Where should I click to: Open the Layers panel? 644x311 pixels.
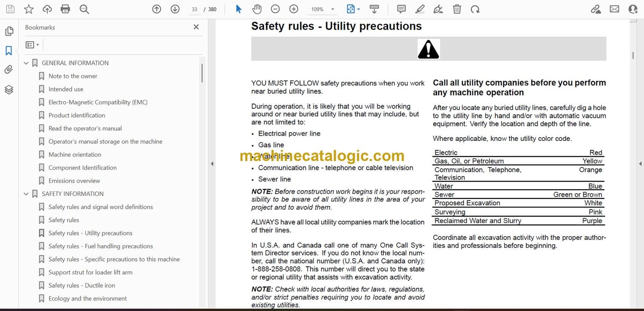(x=9, y=89)
